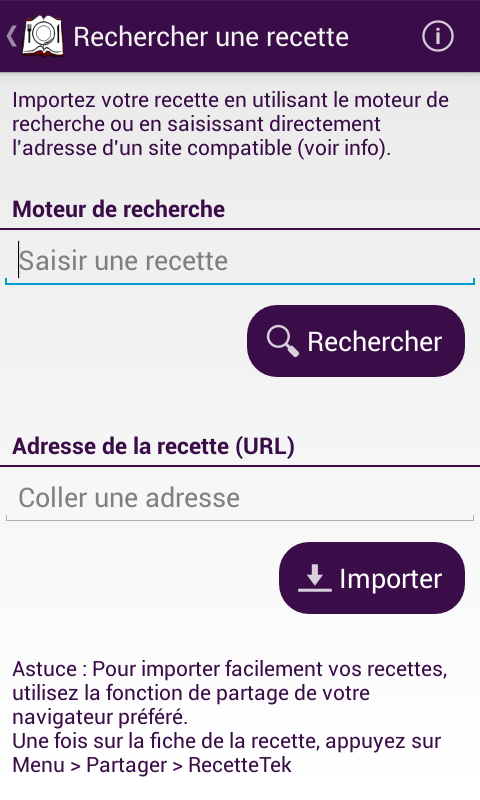Select the 'Adresse de la recette (URL)' heading
This screenshot has width=480, height=800.
click(153, 446)
